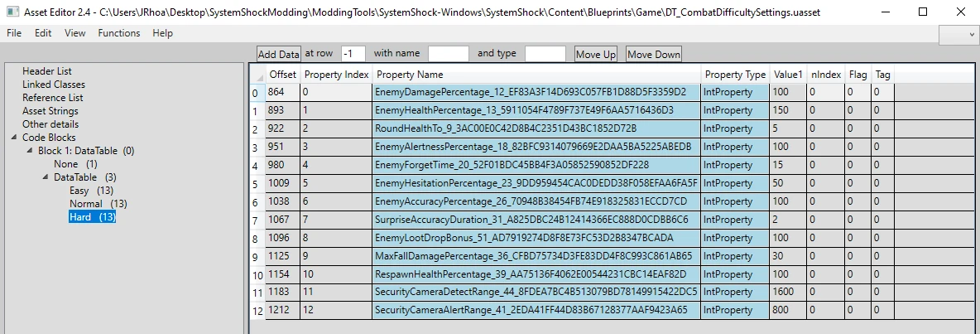The height and width of the screenshot is (334, 980).
Task: Select the EnemyDamagePercentage property name cell
Action: tap(536, 92)
